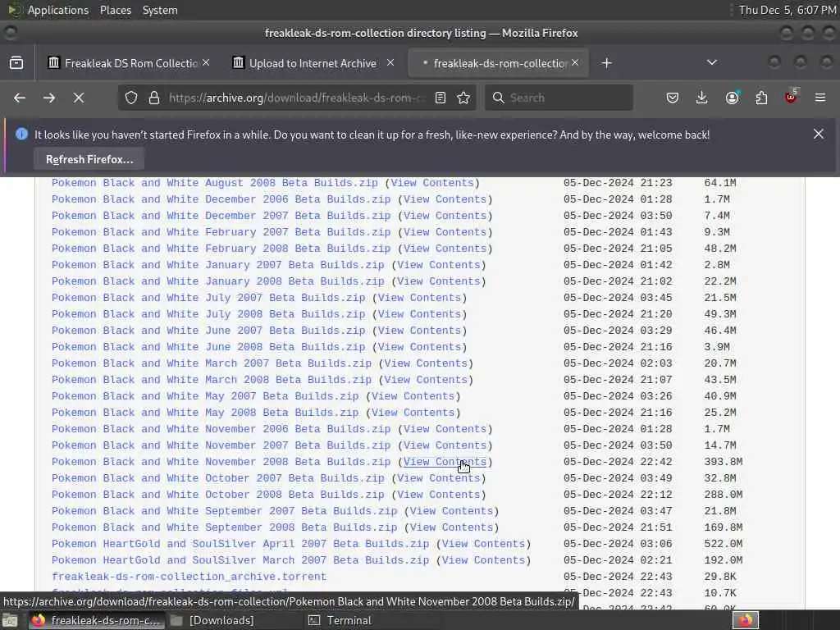
Task: Click the Refresh Firefox button
Action: click(89, 159)
